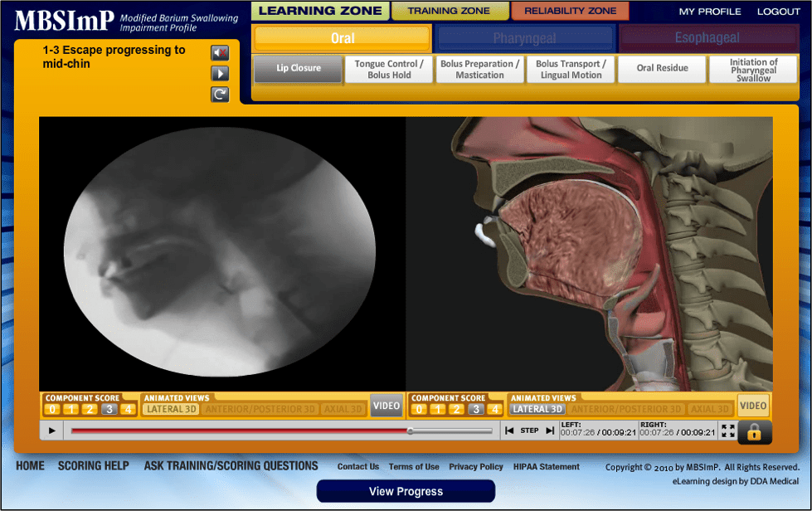The height and width of the screenshot is (511, 812).
Task: Select Lateral 3D view on right panel
Action: (537, 409)
